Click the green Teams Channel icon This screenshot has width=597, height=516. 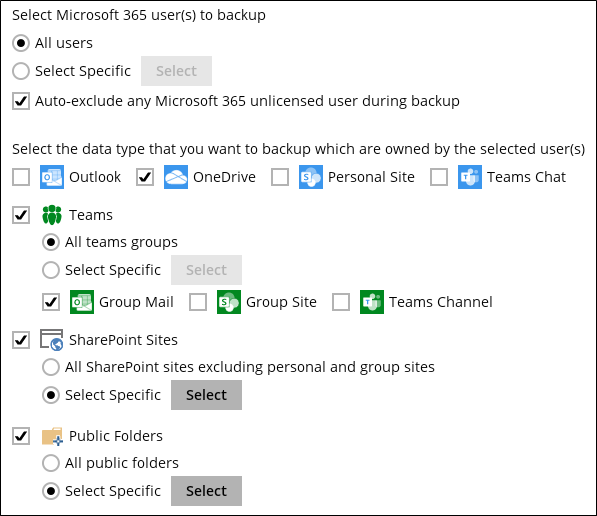[x=372, y=302]
